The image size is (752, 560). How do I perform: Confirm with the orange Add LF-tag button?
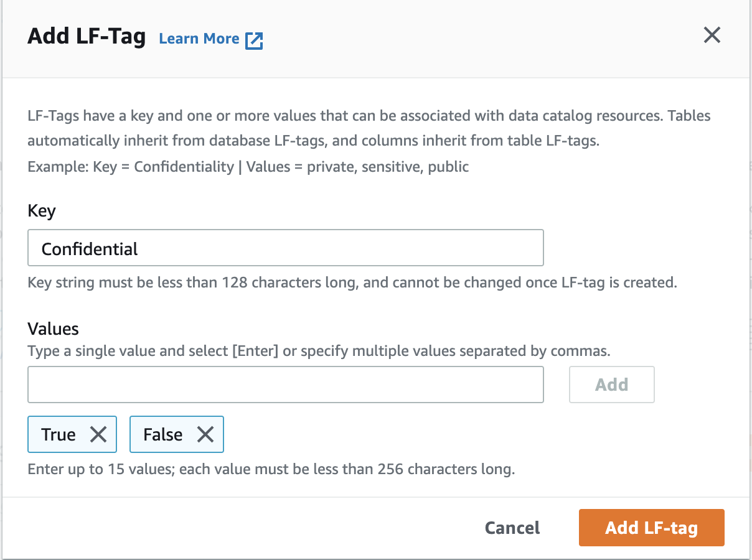point(651,528)
